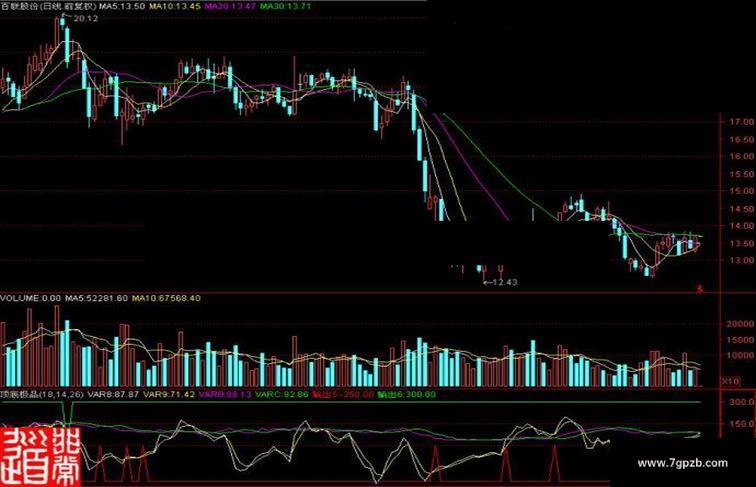Select the volume MA10:67568.40 label

click(166, 298)
